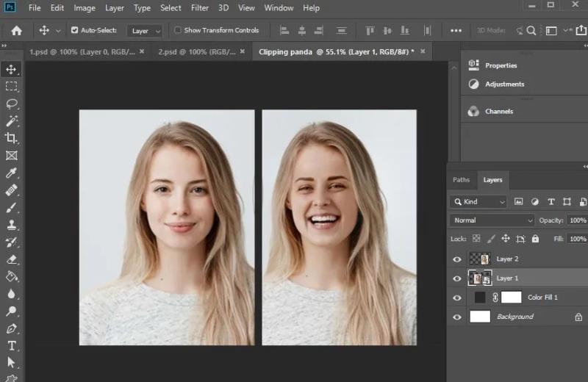Select the Magic Wand tool

tap(12, 121)
